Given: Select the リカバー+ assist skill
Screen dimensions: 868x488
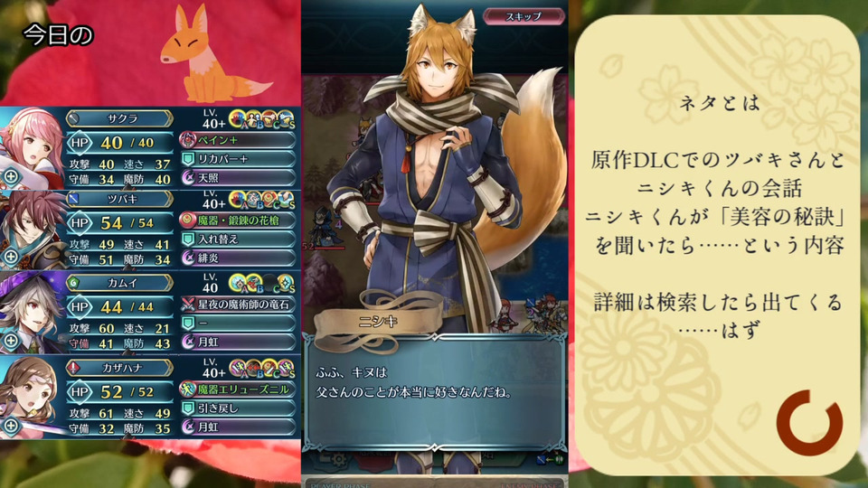Looking at the screenshot, I should click(238, 159).
